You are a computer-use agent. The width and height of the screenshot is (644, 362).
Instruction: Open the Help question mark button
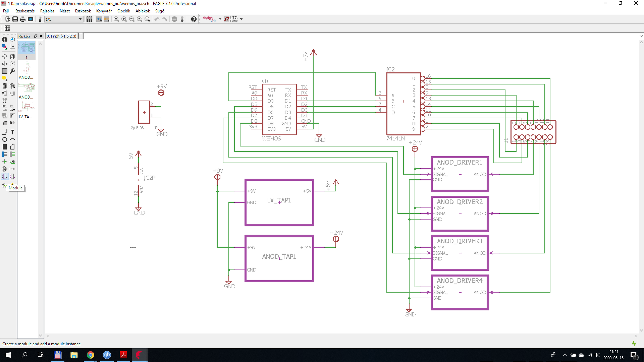194,19
